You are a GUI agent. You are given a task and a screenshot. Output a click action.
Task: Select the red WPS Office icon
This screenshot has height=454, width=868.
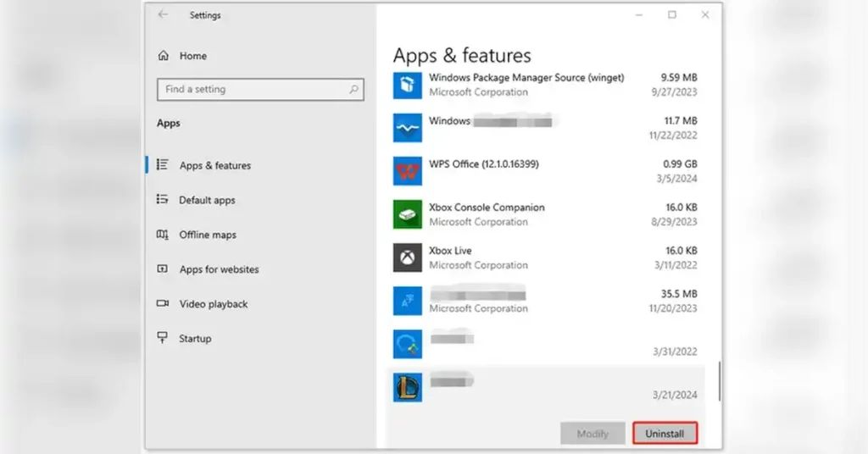(408, 171)
